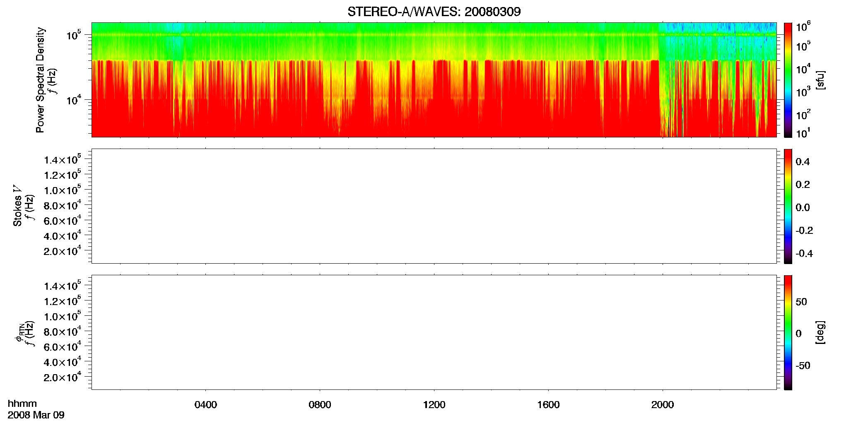Click the [deg] colorbar unit label
Viewport: 868px width, 447px height.
pos(820,332)
